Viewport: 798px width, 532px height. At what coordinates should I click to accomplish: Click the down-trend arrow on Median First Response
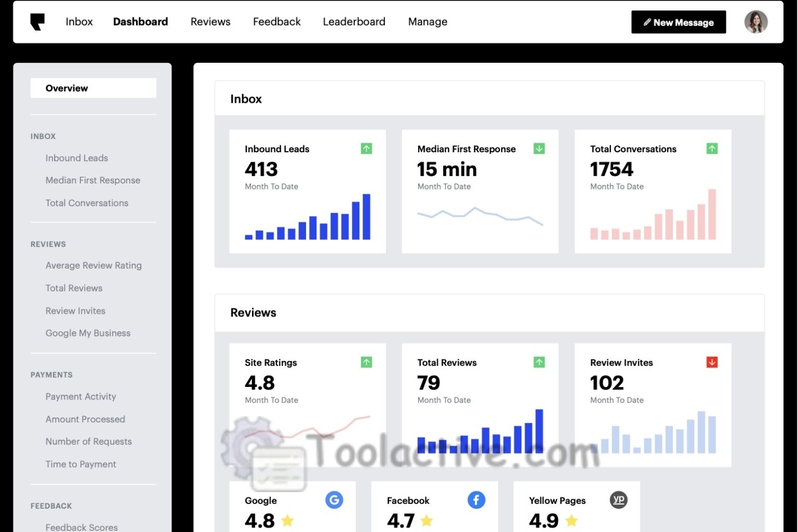click(539, 148)
